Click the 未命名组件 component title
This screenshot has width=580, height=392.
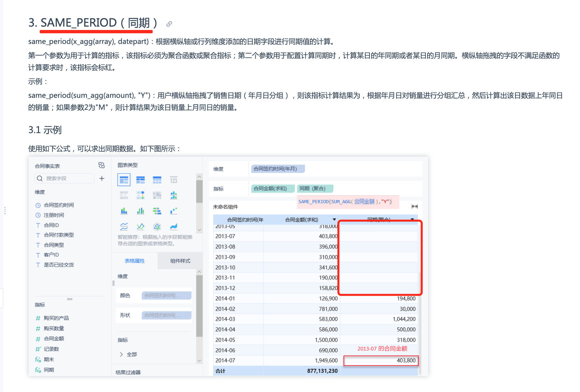(x=225, y=207)
